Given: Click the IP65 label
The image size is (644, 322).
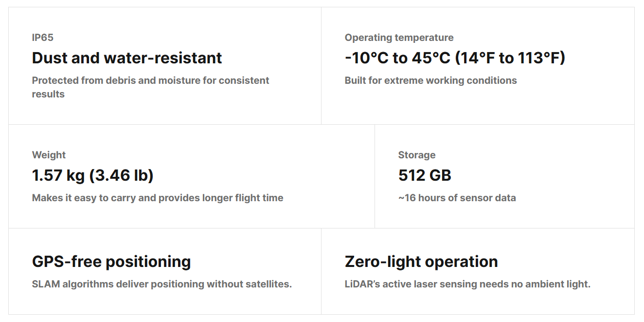Looking at the screenshot, I should point(43,38).
